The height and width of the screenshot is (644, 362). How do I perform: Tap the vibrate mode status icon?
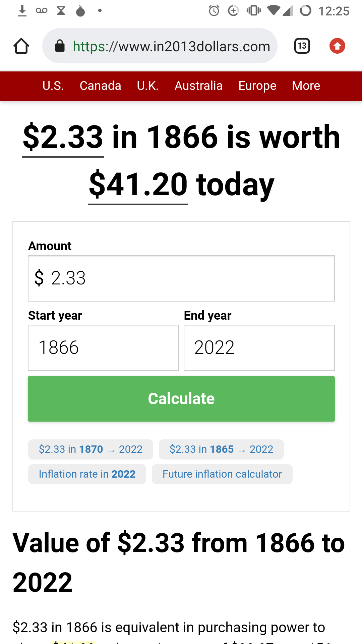[253, 11]
